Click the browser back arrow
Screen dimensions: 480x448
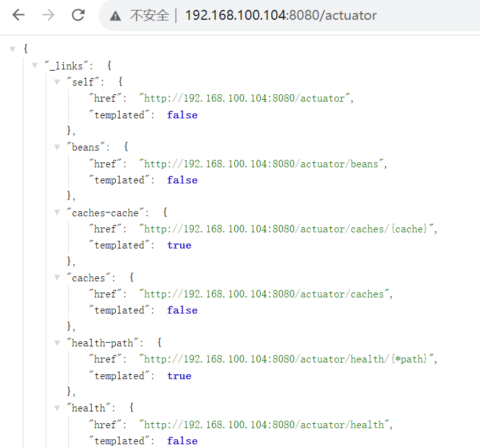pos(19,15)
